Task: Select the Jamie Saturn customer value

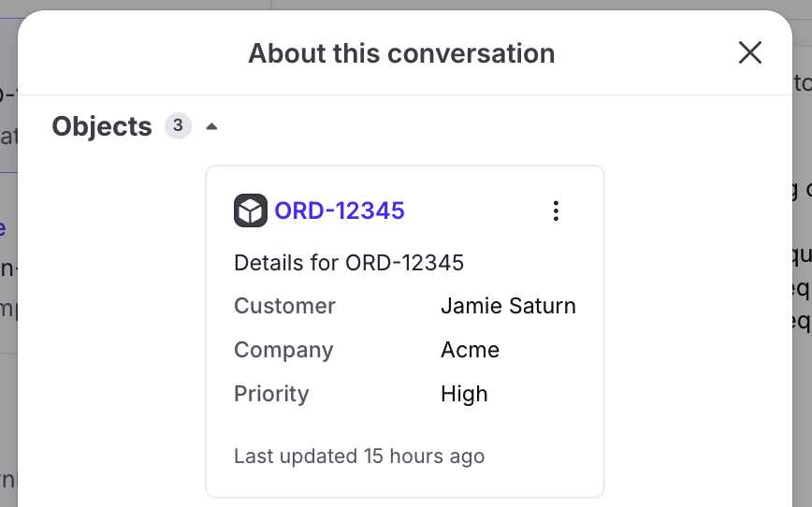Action: coord(508,306)
